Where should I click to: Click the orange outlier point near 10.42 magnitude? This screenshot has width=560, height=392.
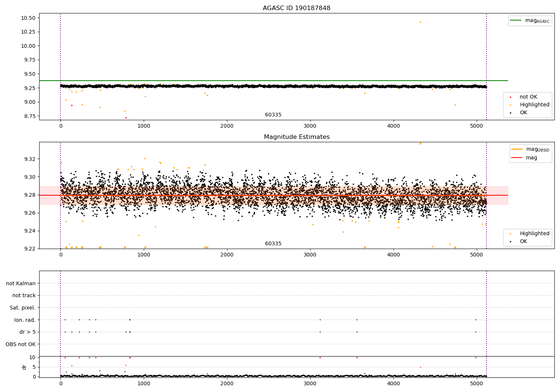click(420, 22)
